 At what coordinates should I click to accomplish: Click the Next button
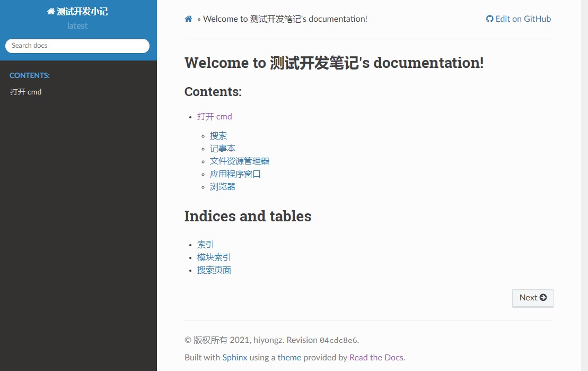click(x=533, y=298)
